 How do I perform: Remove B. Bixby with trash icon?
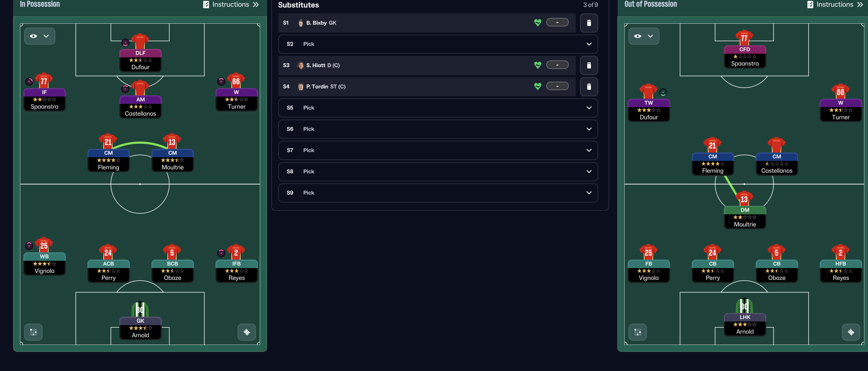point(589,23)
